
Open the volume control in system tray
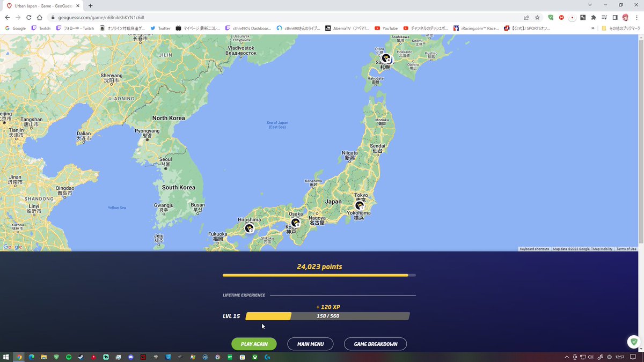pos(592,357)
